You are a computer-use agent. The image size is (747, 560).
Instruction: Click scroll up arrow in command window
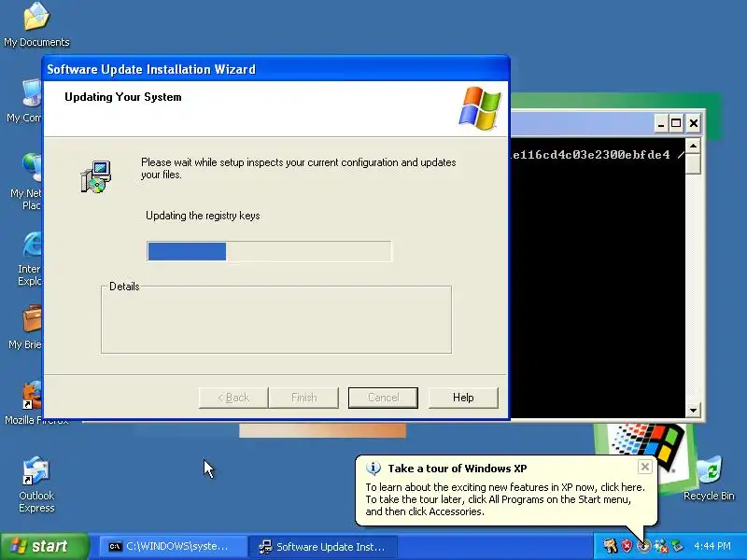pyautogui.click(x=693, y=146)
